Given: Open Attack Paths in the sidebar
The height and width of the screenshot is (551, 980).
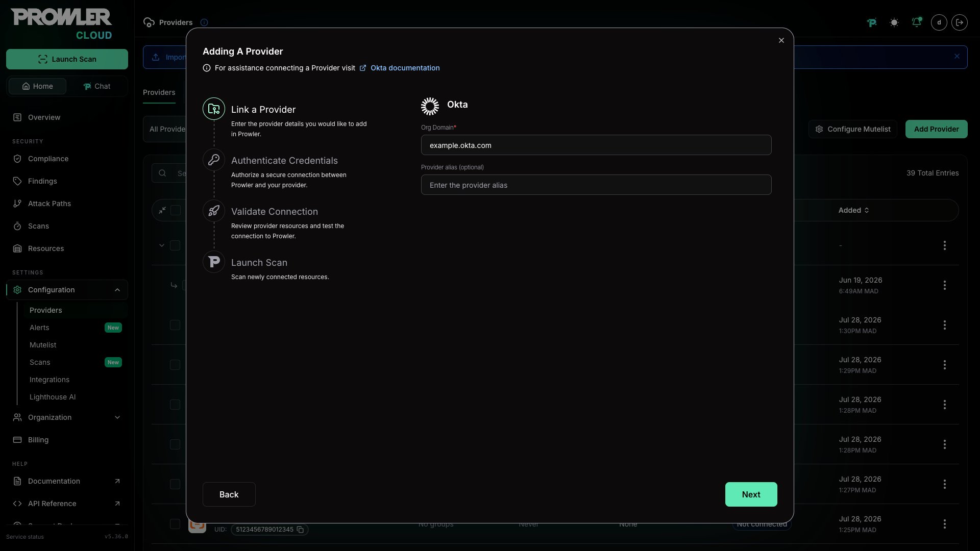Looking at the screenshot, I should 67,204.
